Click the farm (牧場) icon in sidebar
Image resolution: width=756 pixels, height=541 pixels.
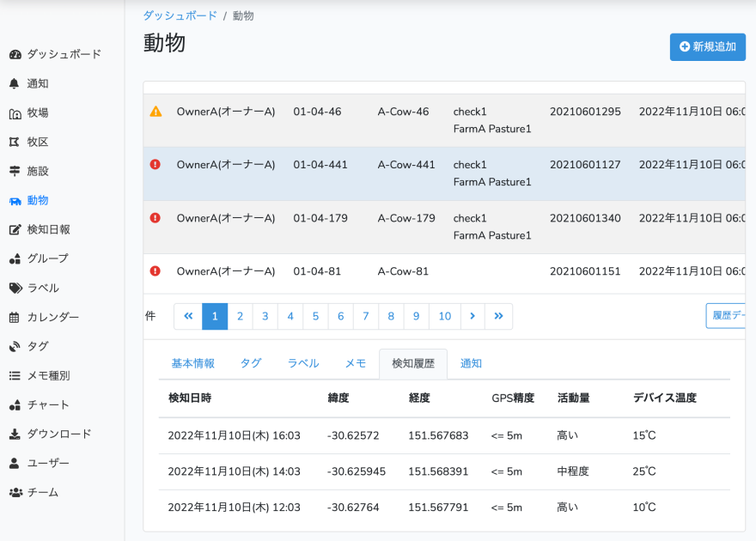coord(15,112)
